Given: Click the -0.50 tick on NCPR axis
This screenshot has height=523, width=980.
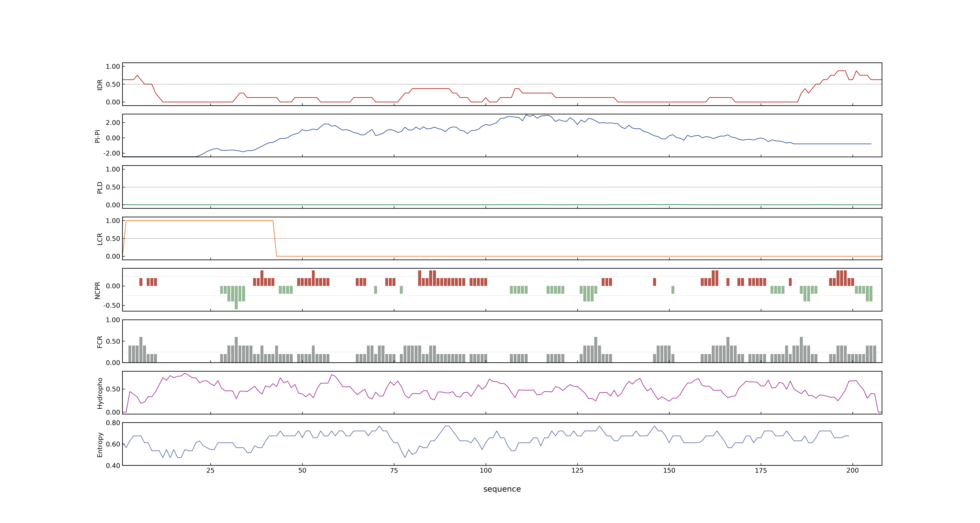Looking at the screenshot, I should (111, 305).
